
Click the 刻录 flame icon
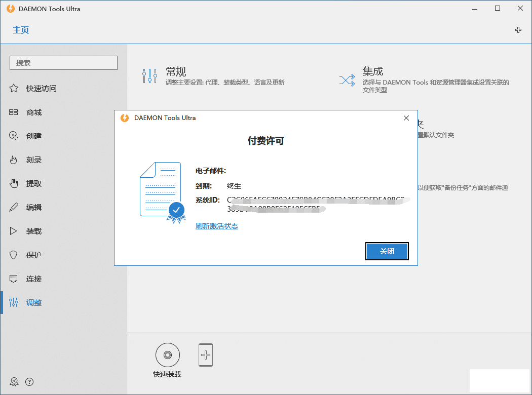(x=14, y=160)
